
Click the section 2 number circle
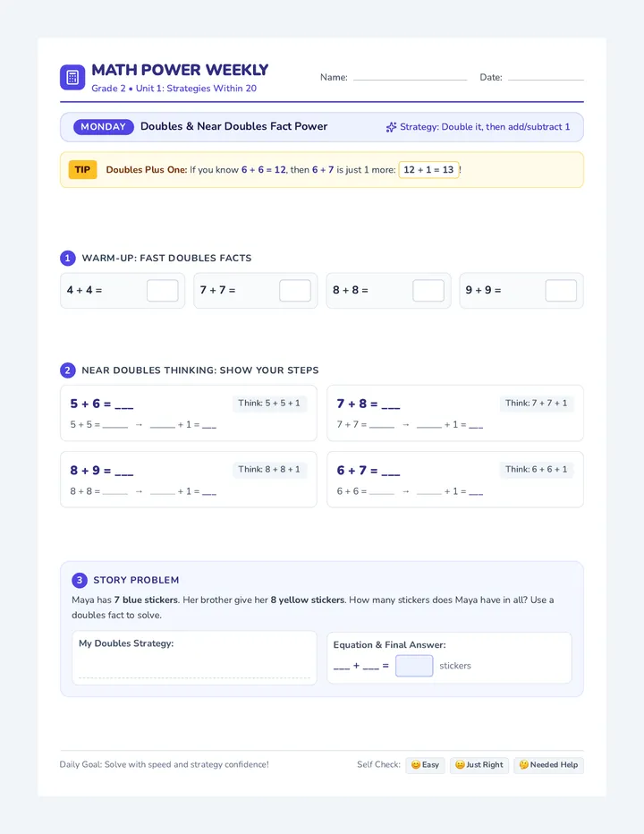(68, 370)
